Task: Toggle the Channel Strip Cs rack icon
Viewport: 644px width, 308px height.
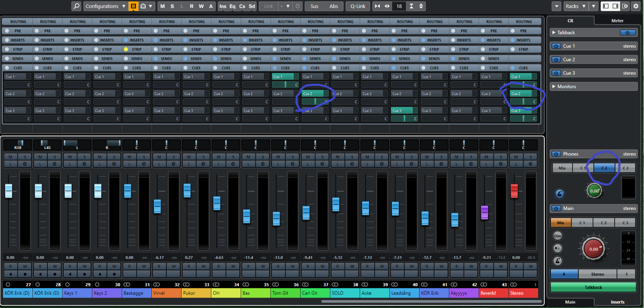Action: click(242, 6)
